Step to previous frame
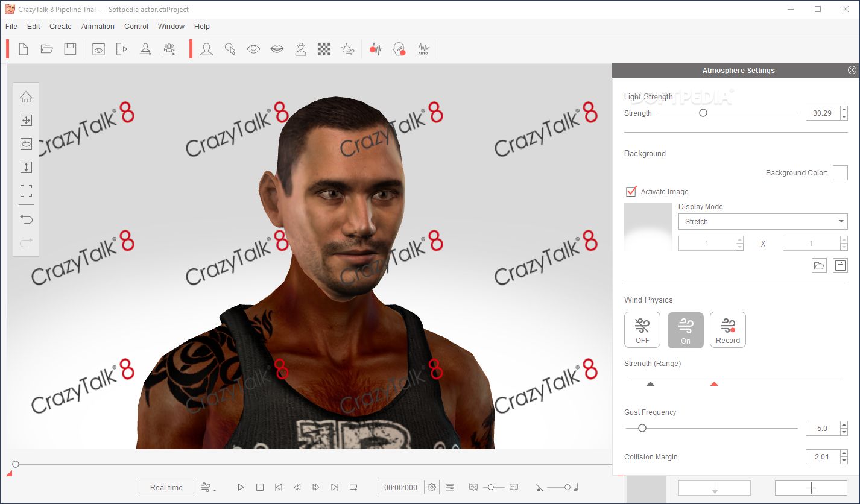Image resolution: width=860 pixels, height=504 pixels. pyautogui.click(x=297, y=487)
